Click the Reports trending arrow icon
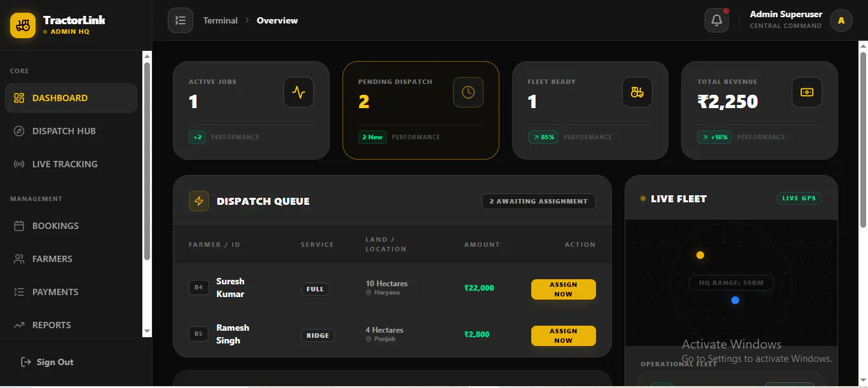868x388 pixels. point(19,325)
